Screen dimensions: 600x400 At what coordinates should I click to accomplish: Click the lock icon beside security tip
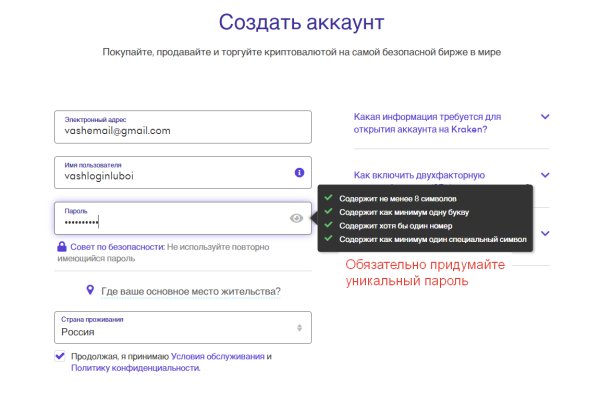[62, 246]
